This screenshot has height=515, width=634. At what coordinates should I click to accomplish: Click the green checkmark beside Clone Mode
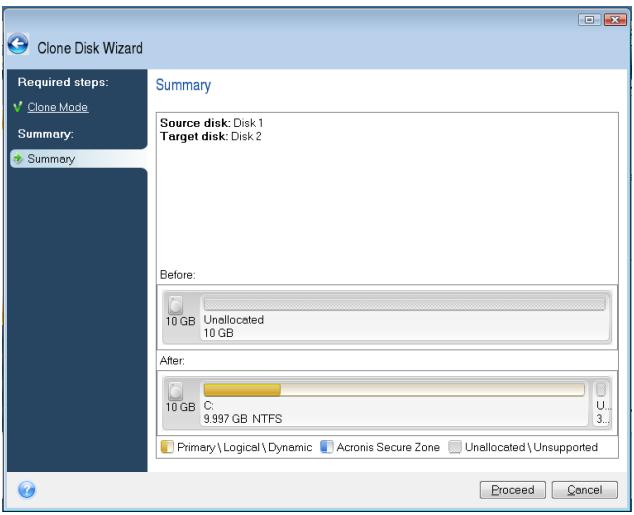(18, 107)
